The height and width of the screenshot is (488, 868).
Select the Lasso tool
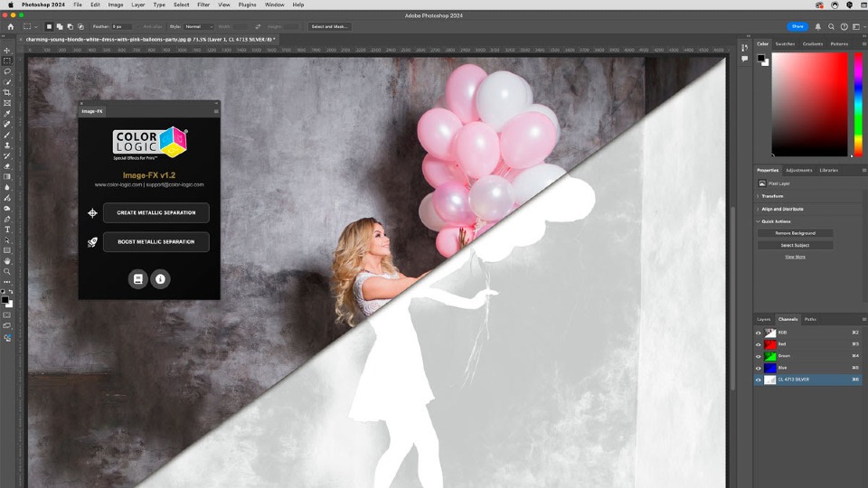pyautogui.click(x=7, y=71)
